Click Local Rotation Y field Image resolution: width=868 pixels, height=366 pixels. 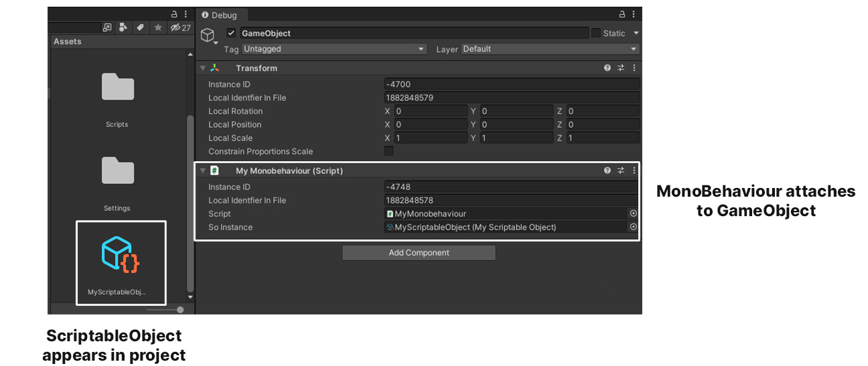516,111
